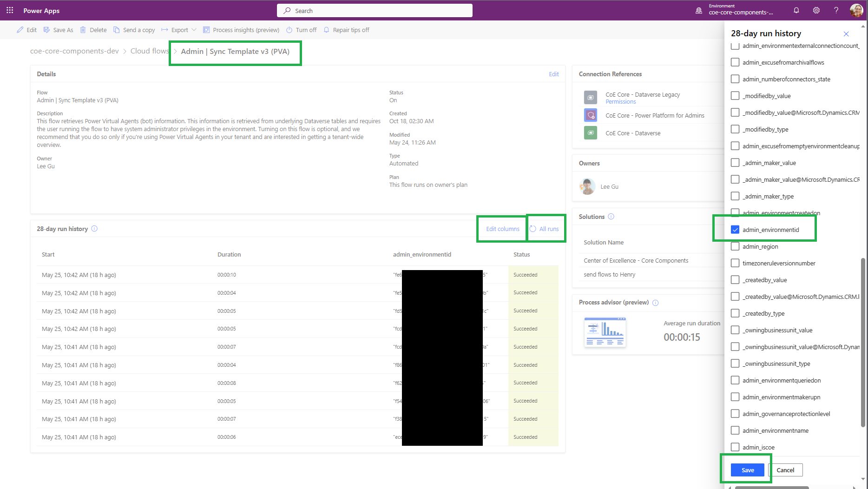Select the Edit pencil icon
This screenshot has width=868, height=489.
[x=20, y=29]
